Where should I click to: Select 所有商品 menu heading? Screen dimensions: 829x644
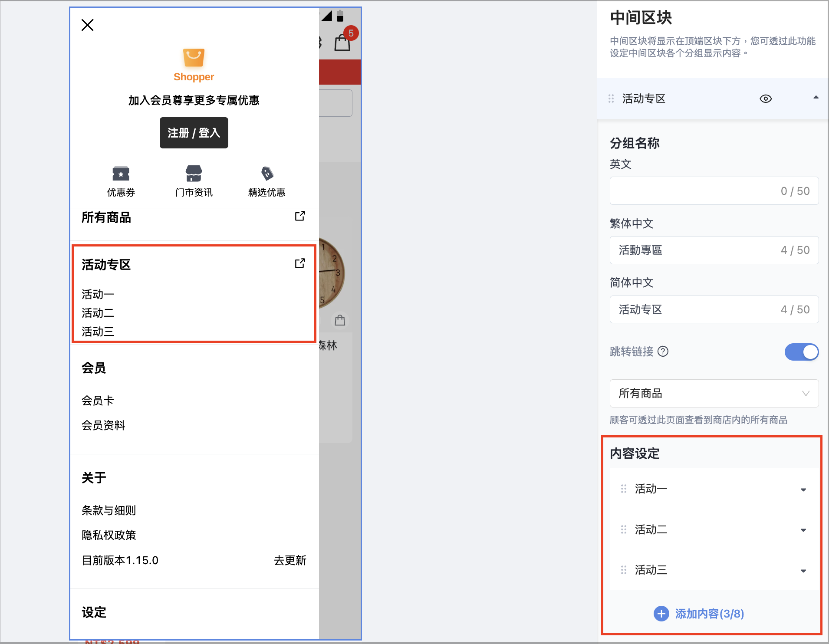click(106, 217)
